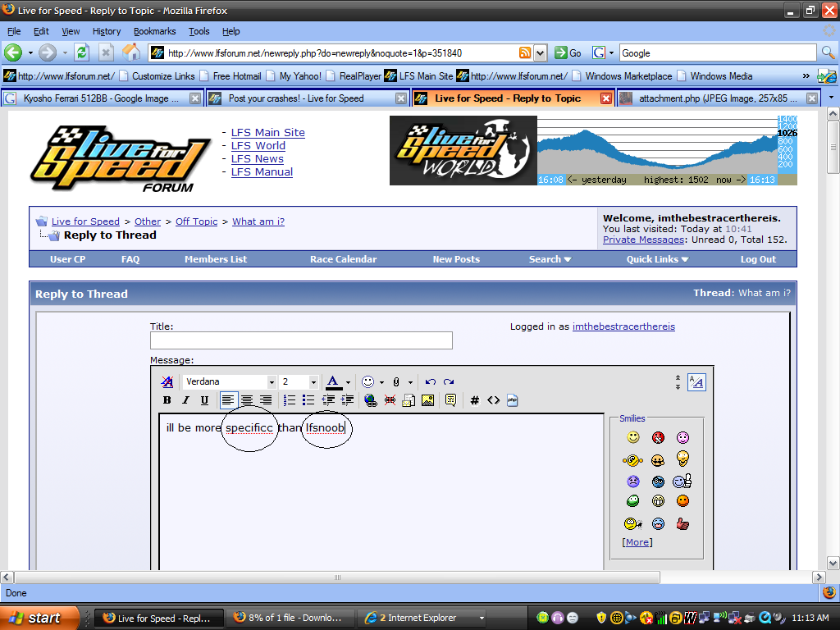This screenshot has width=840, height=630.
Task: Open text color dropdown arrow
Action: click(x=348, y=382)
